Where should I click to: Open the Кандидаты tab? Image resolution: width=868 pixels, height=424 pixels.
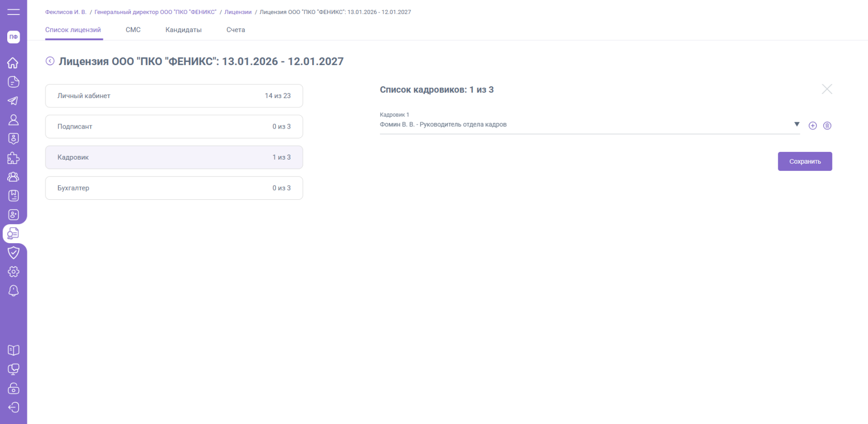pos(183,30)
